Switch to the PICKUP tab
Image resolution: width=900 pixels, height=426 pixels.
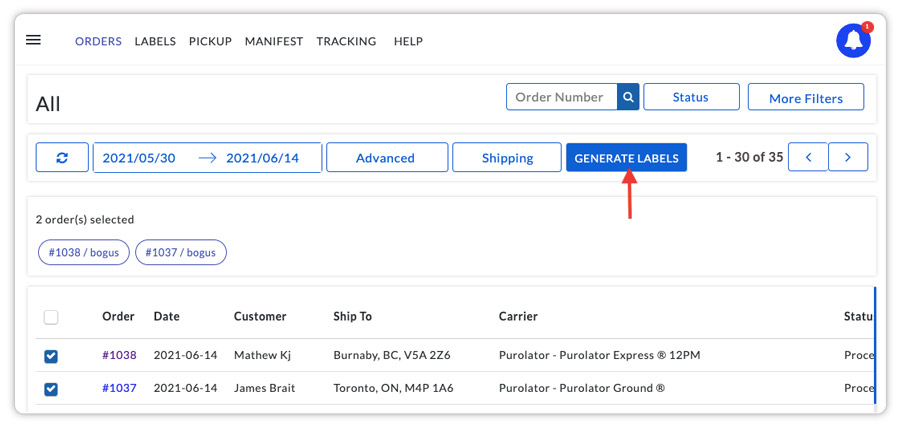pos(210,41)
